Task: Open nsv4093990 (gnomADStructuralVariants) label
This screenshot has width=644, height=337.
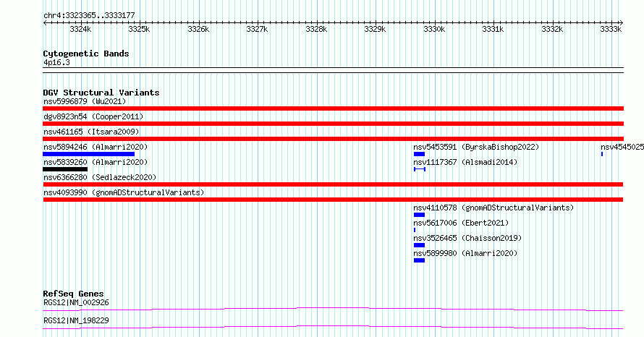Action: [124, 192]
